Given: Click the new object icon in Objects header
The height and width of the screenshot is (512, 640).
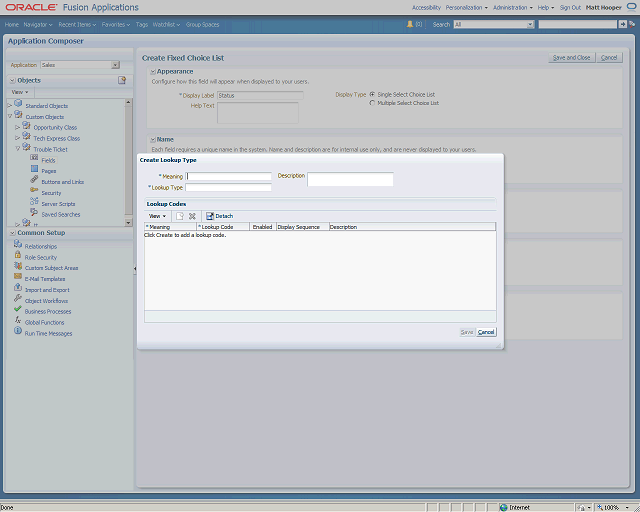Looking at the screenshot, I should (x=122, y=80).
